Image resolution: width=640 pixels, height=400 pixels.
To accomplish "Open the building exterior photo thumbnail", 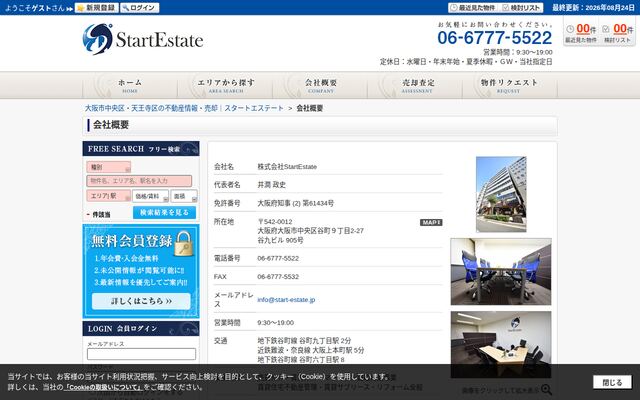I will 501,194.
